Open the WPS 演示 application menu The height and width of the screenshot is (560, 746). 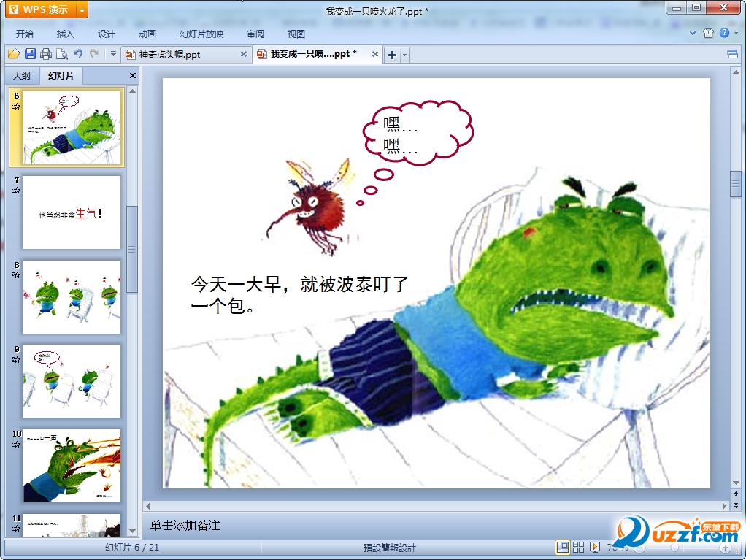pos(40,9)
